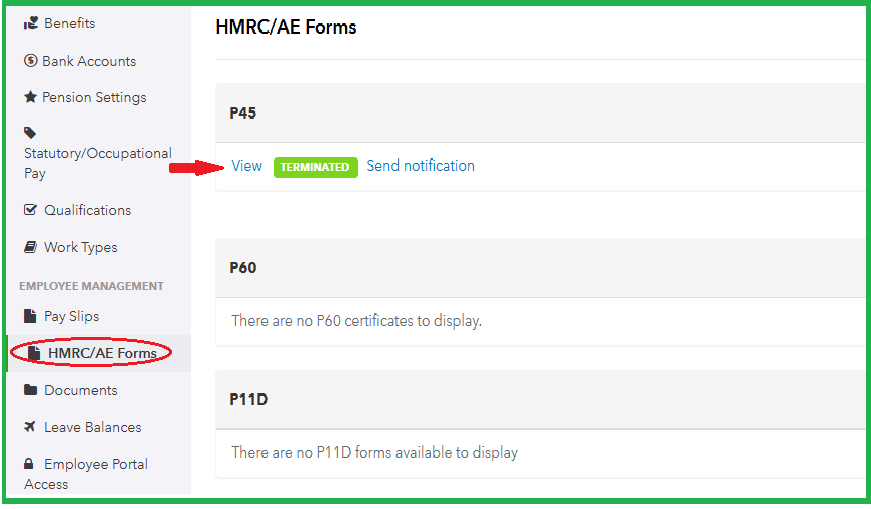Click the Leave Balances airplane icon
The width and height of the screenshot is (871, 509).
click(x=30, y=427)
